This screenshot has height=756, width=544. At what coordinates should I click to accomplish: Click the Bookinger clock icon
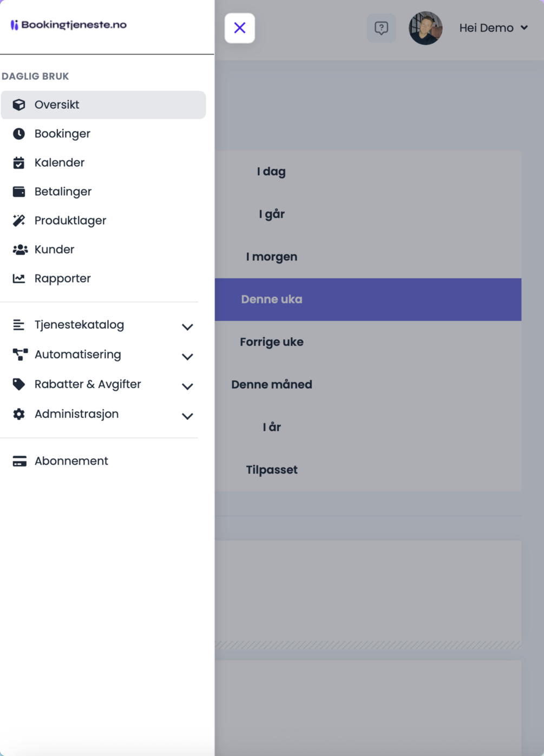(x=19, y=134)
